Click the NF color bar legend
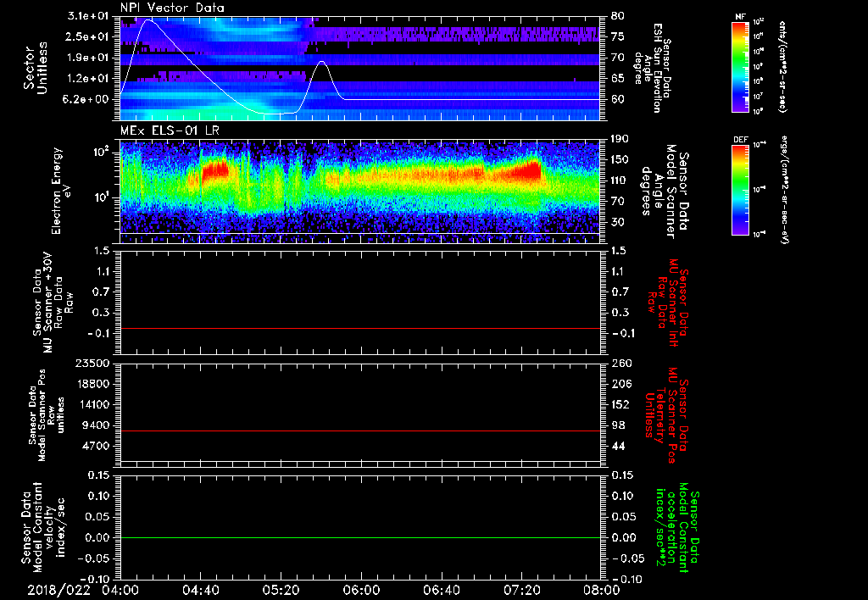The image size is (868, 600). [740, 67]
